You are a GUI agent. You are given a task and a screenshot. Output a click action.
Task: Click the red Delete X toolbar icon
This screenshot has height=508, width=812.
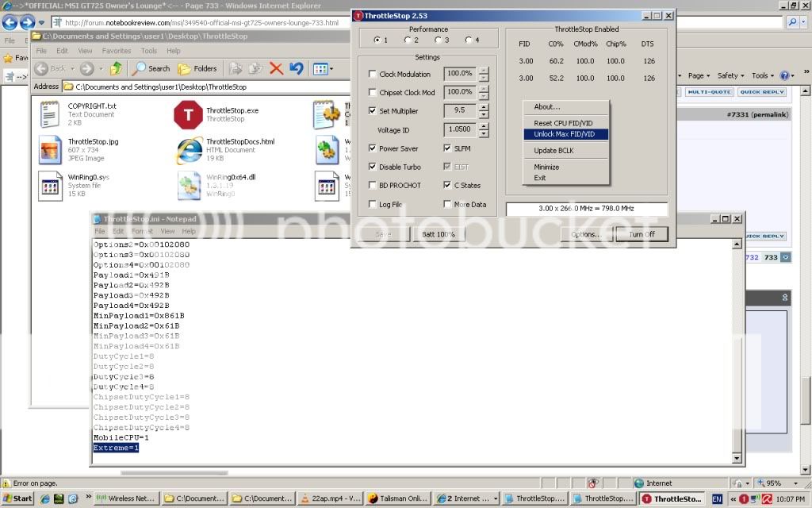276,68
